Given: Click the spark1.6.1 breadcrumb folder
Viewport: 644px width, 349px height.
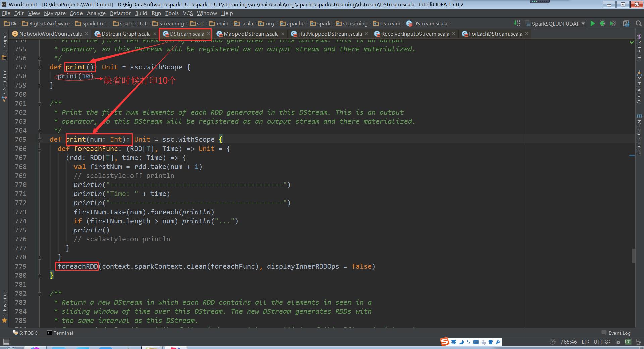Looking at the screenshot, I should 91,23.
